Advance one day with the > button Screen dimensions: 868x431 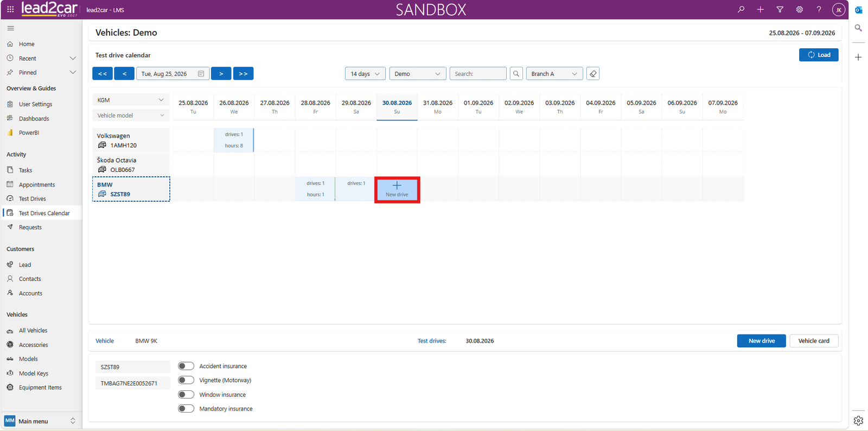point(221,74)
